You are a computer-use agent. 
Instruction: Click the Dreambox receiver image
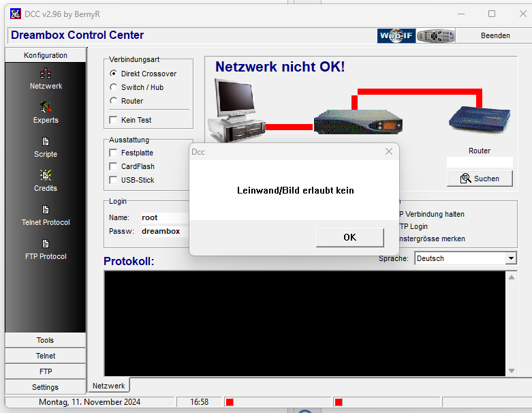coord(358,121)
